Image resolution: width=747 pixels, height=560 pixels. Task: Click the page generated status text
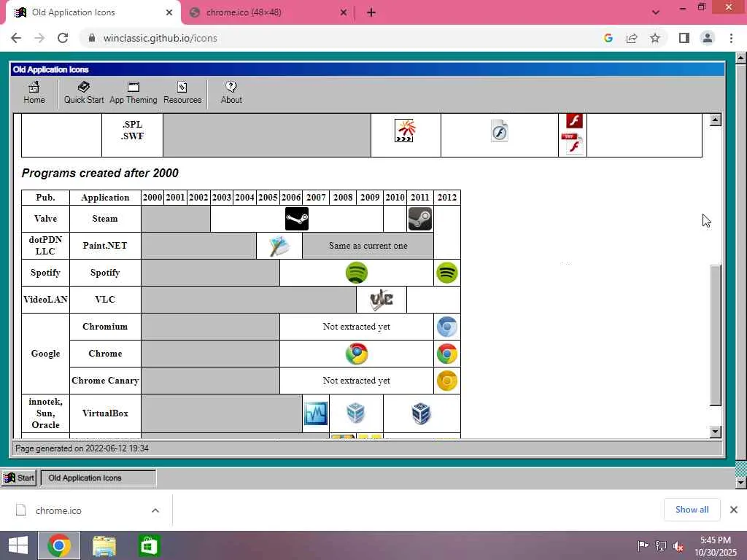82,448
